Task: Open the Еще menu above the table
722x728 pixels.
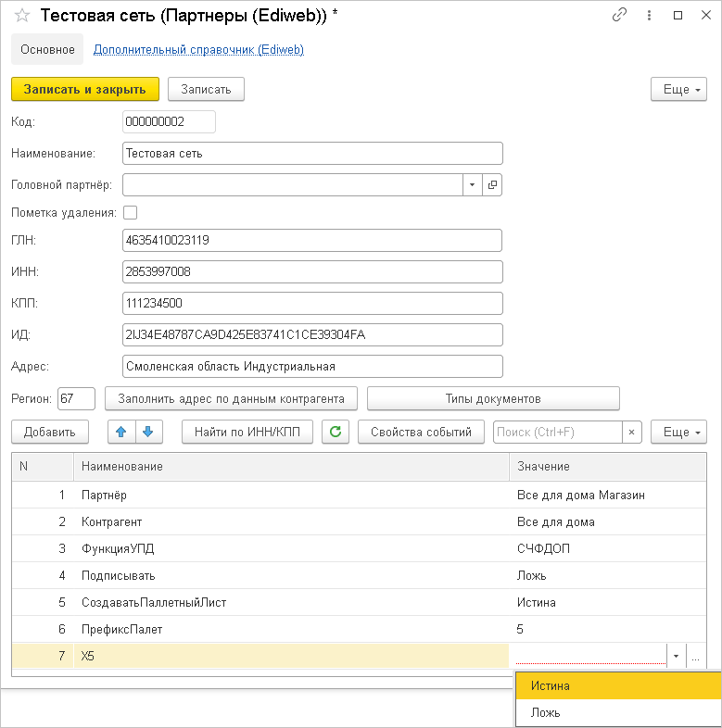Action: click(x=679, y=432)
